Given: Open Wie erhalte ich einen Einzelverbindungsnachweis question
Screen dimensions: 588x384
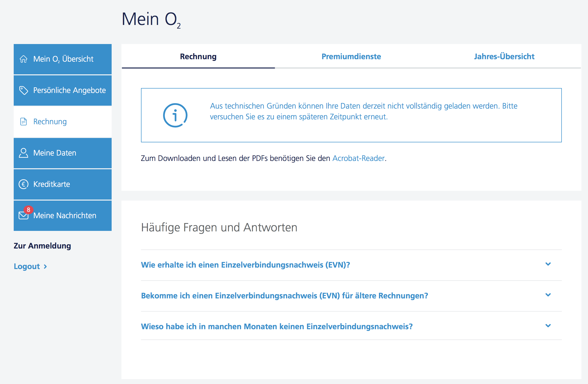Looking at the screenshot, I should pyautogui.click(x=245, y=265).
